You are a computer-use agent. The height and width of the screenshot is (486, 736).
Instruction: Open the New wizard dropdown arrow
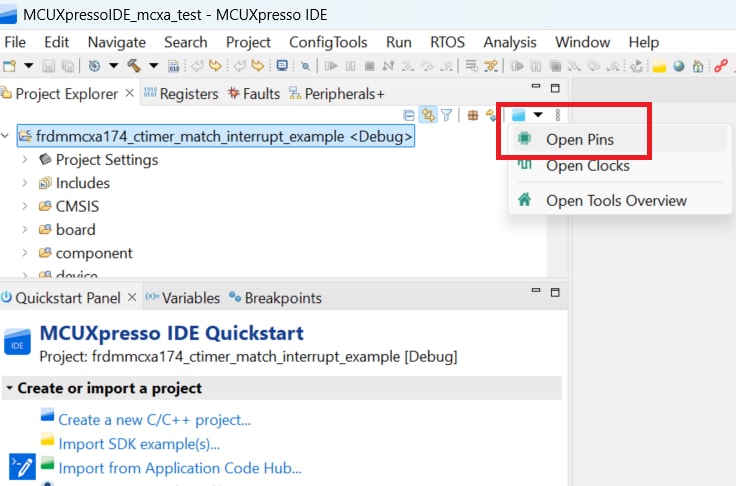pyautogui.click(x=29, y=66)
